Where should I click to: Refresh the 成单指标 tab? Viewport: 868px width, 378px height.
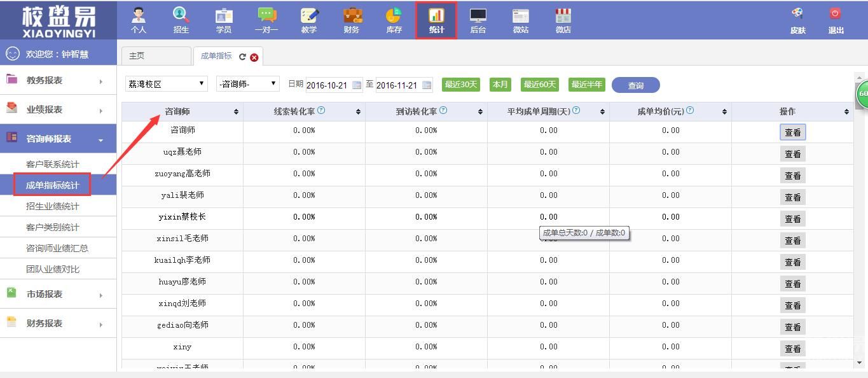point(242,57)
